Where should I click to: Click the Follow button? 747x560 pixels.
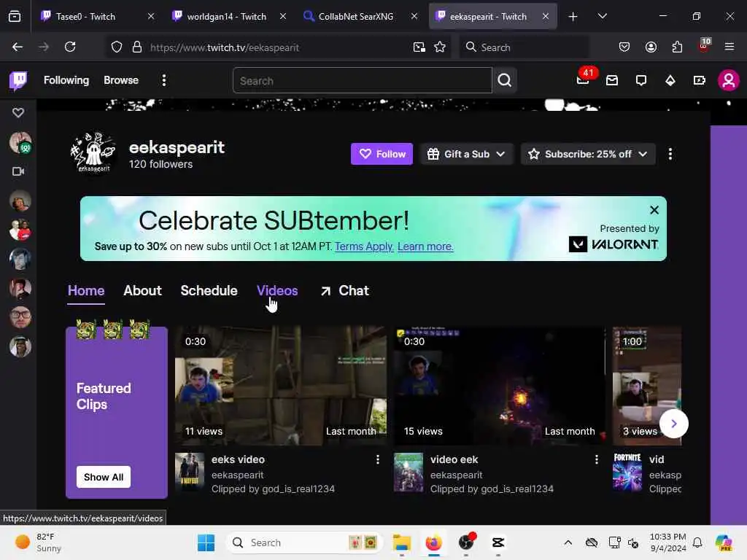pos(382,154)
